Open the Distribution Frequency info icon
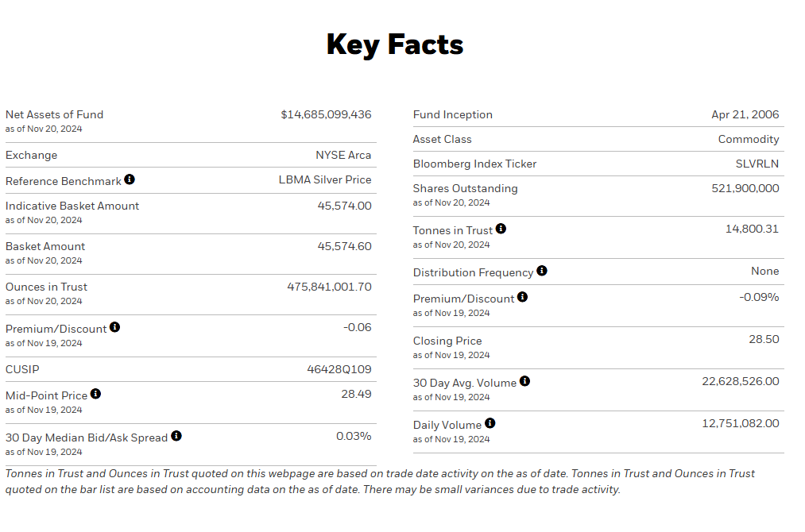Viewport: 805px width, 532px height. [542, 271]
